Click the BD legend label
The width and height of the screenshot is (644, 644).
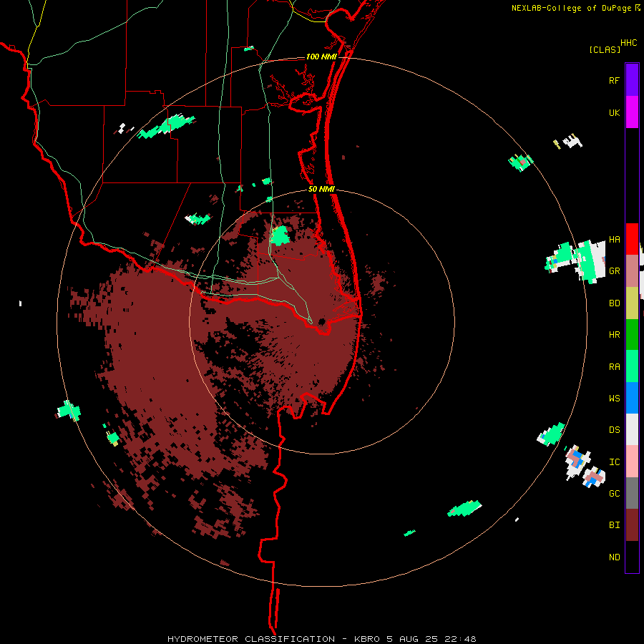pyautogui.click(x=614, y=303)
